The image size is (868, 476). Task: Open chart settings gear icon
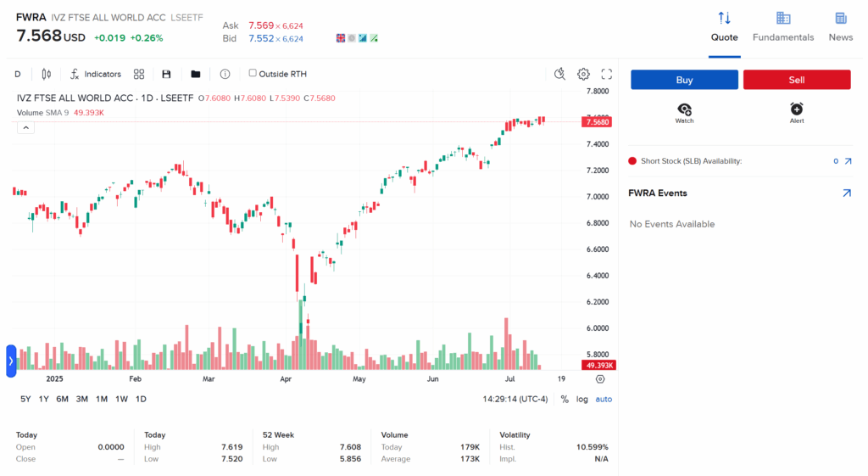pos(583,74)
